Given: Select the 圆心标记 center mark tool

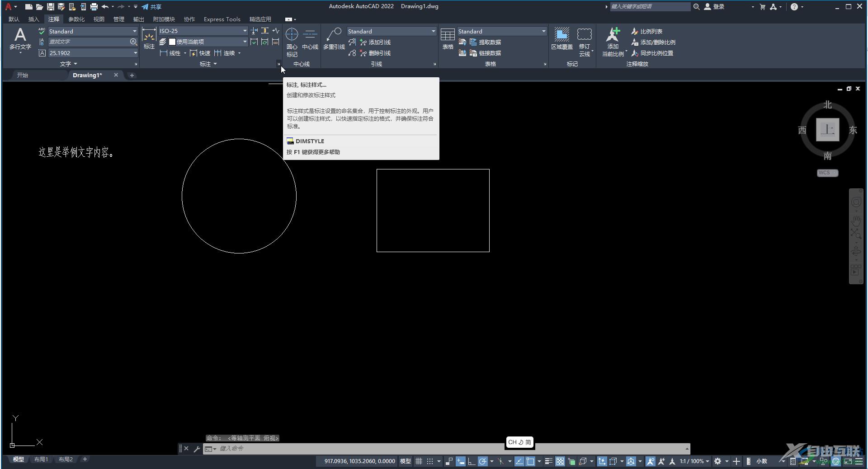Looking at the screenshot, I should [292, 42].
